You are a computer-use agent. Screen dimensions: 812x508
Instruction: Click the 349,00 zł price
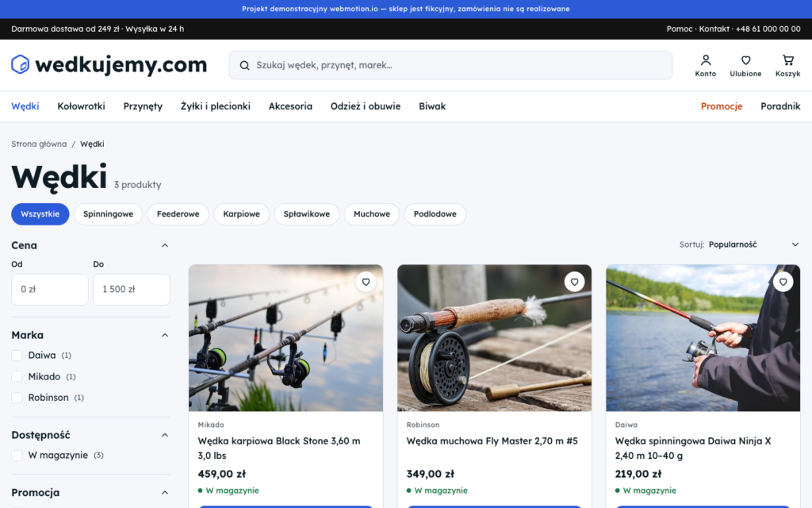click(x=431, y=474)
